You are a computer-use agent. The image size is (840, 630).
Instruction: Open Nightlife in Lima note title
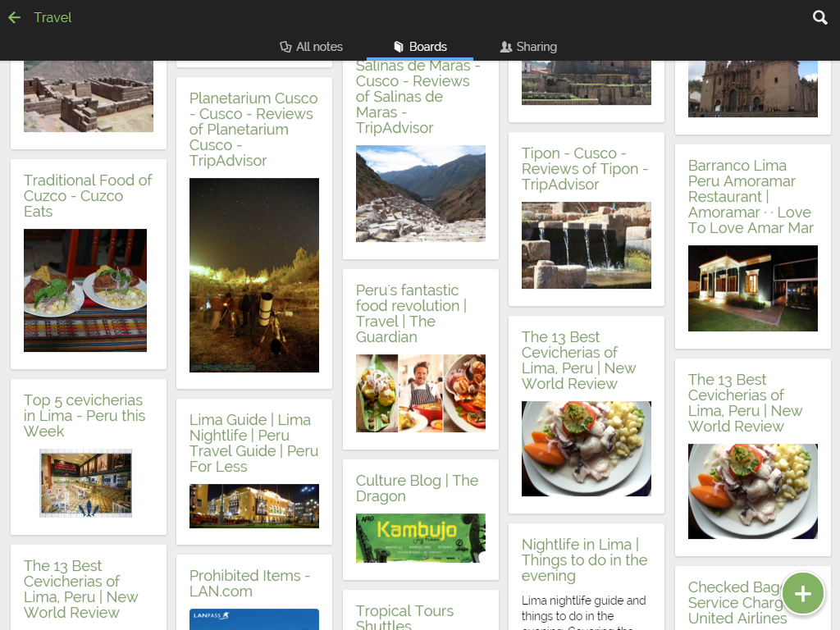click(x=584, y=559)
